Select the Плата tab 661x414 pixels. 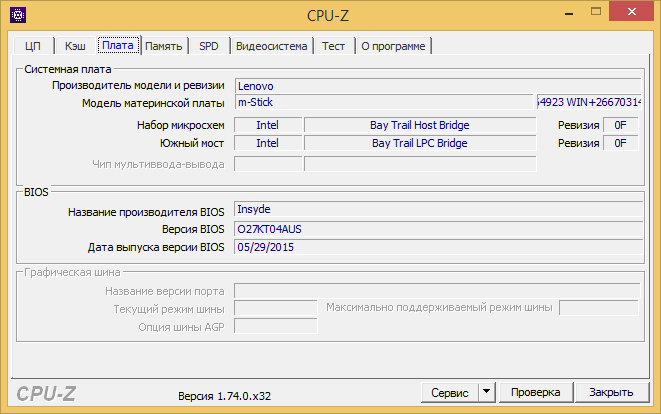click(x=118, y=45)
